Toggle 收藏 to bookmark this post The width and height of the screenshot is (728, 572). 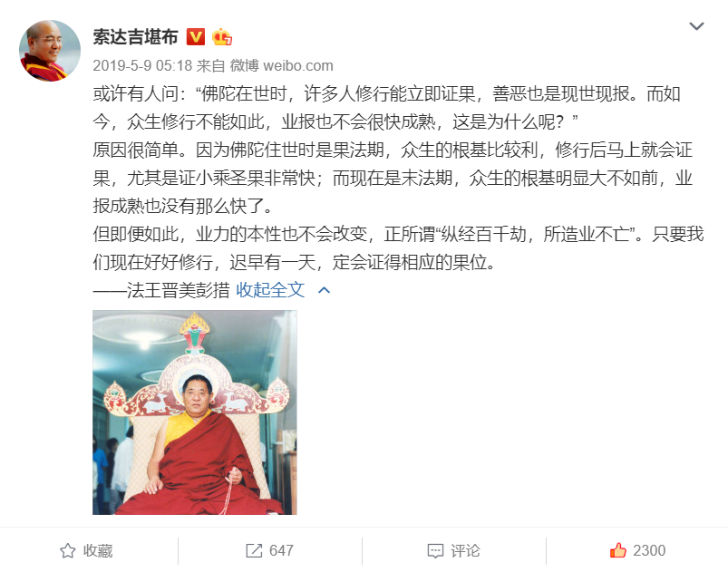point(86,550)
